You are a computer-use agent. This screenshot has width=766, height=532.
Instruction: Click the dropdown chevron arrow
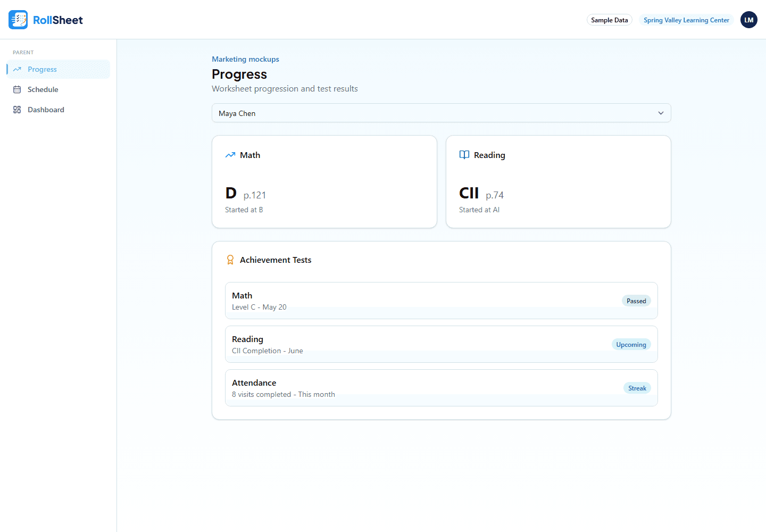[661, 113]
